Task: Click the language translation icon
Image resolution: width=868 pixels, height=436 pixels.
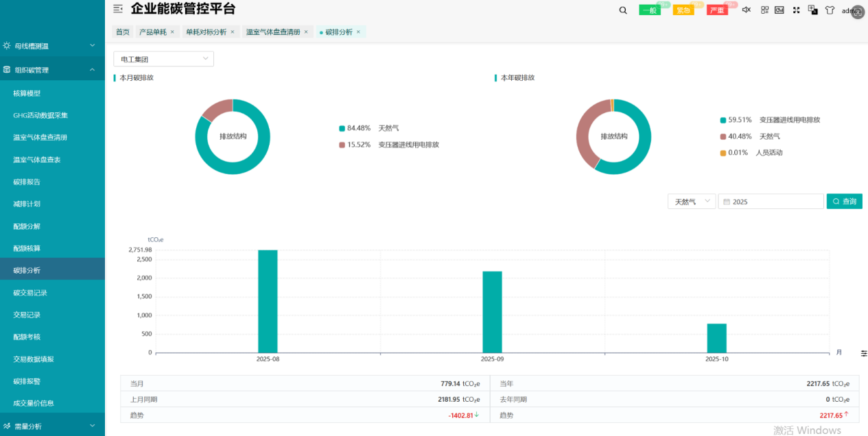Action: (x=813, y=10)
